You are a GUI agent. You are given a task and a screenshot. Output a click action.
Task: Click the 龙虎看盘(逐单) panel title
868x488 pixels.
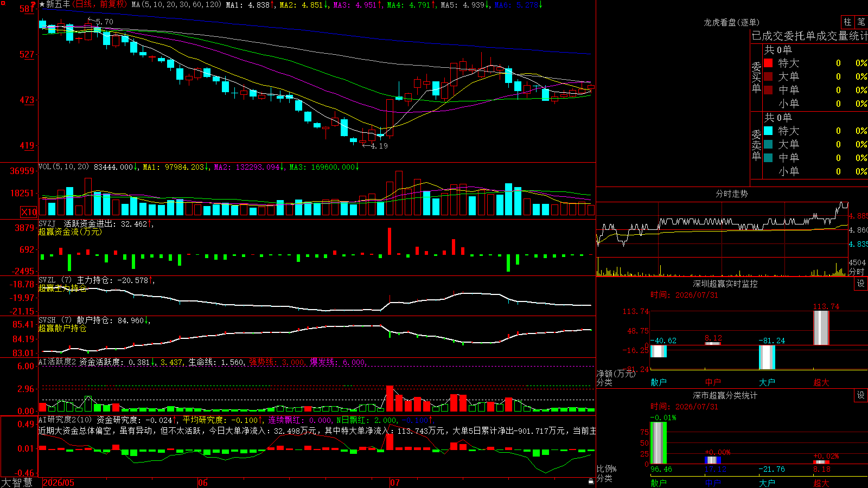[x=731, y=22]
